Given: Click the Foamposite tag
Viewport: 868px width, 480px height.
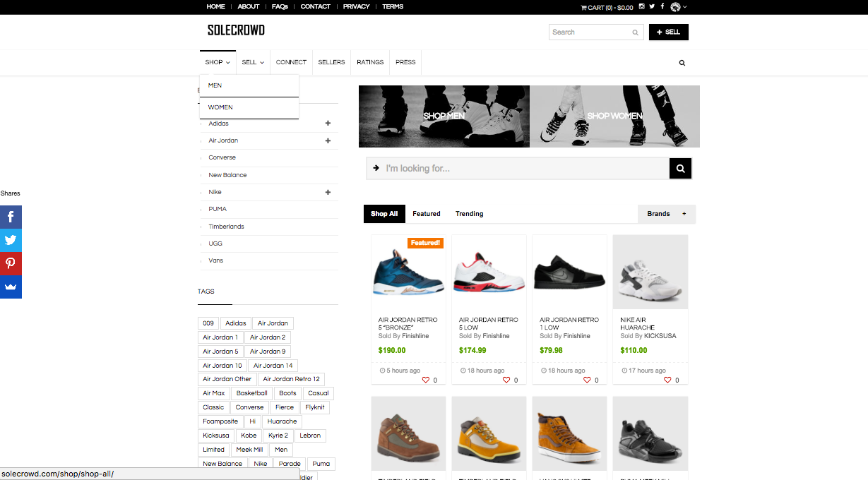Looking at the screenshot, I should pyautogui.click(x=220, y=421).
